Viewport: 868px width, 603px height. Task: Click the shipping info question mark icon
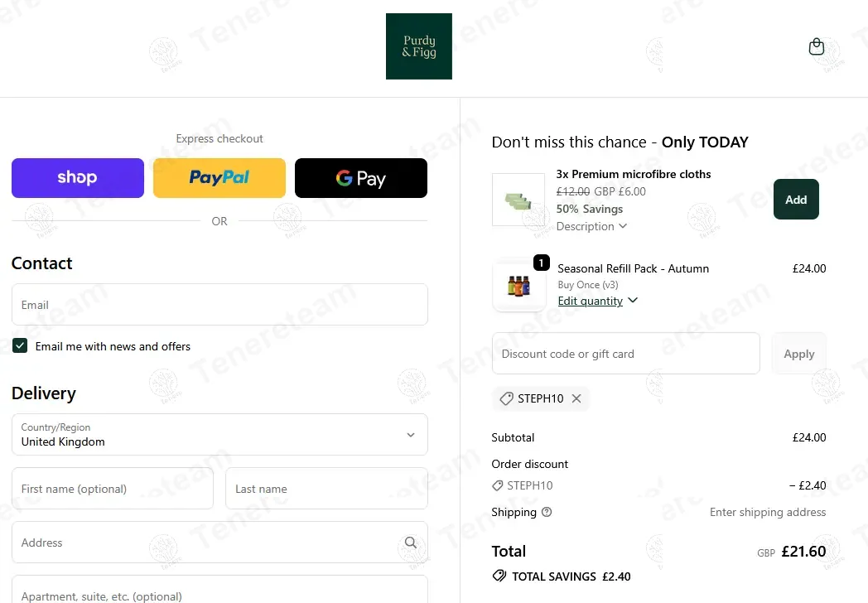(547, 512)
